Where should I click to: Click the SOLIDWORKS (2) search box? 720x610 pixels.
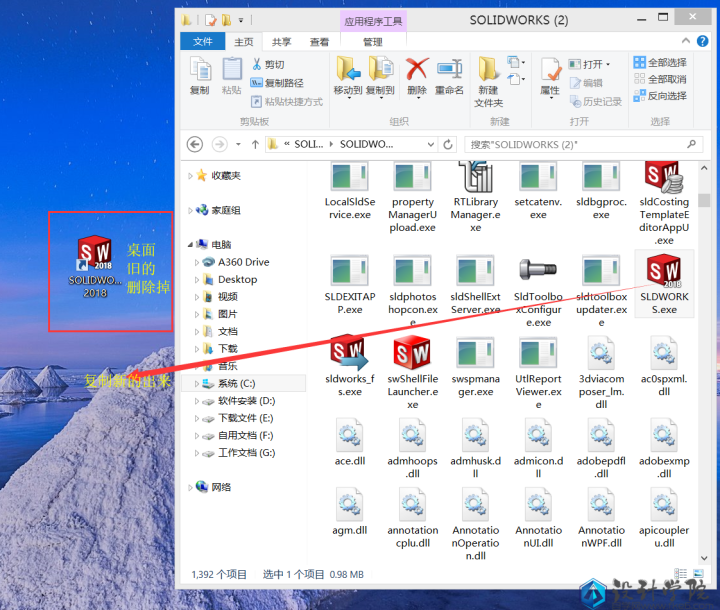click(x=575, y=144)
